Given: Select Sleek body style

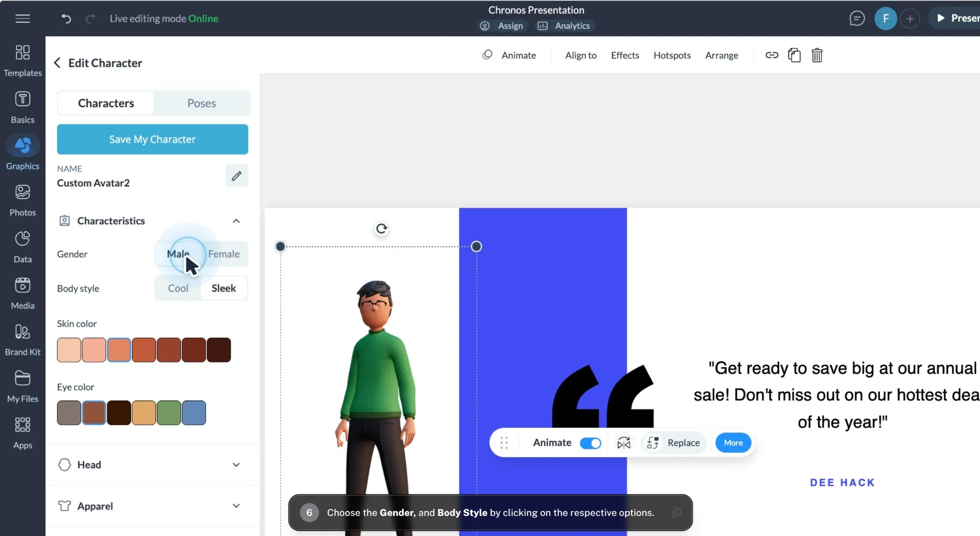Looking at the screenshot, I should 224,288.
